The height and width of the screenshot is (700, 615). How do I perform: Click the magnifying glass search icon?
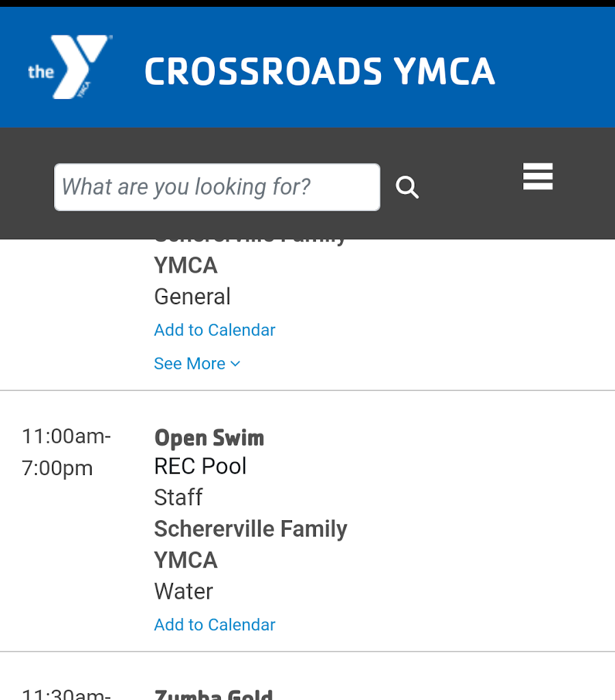[x=407, y=187]
